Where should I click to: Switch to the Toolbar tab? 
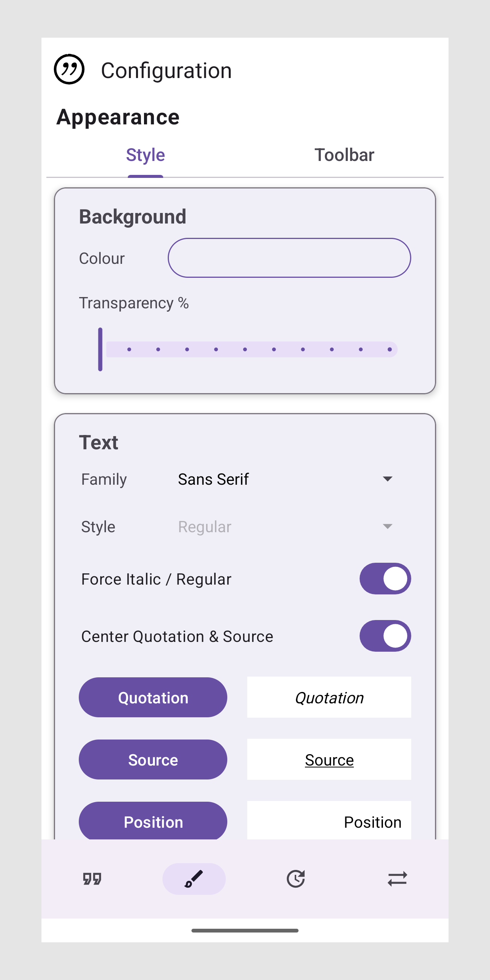344,155
